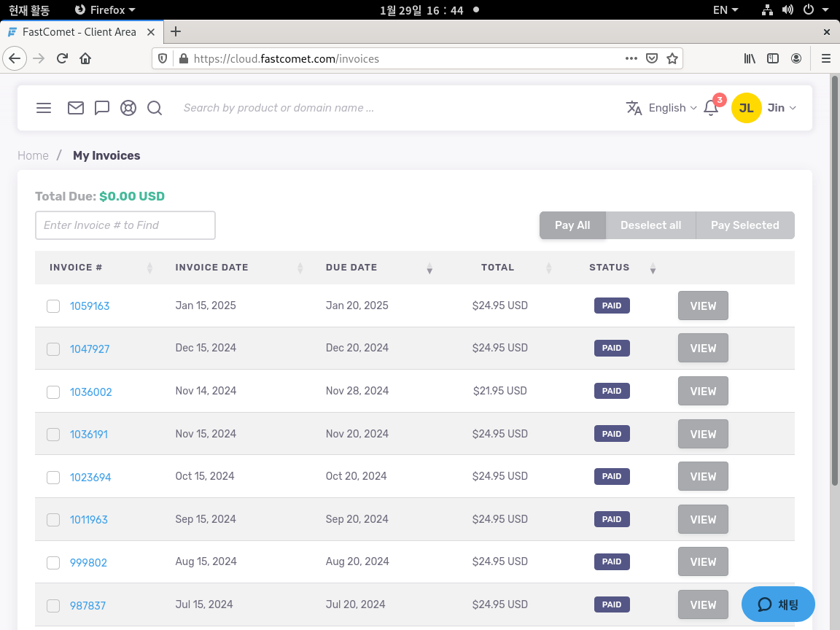840x630 pixels.
Task: Bookmark this page with star icon
Action: click(x=672, y=58)
